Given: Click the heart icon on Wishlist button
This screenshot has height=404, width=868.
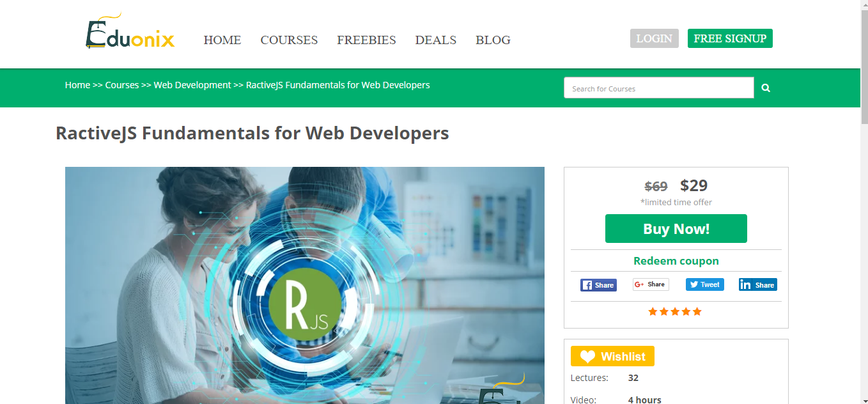Looking at the screenshot, I should click(587, 356).
